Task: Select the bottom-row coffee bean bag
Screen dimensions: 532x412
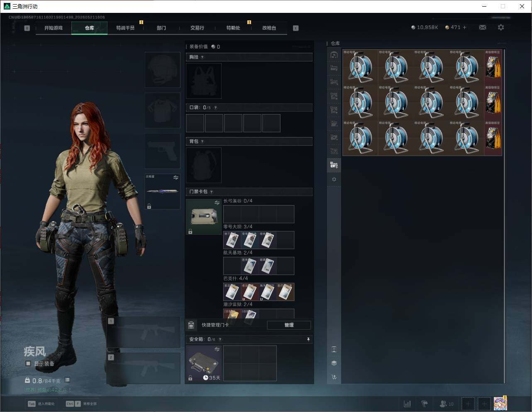Action: 493,138
